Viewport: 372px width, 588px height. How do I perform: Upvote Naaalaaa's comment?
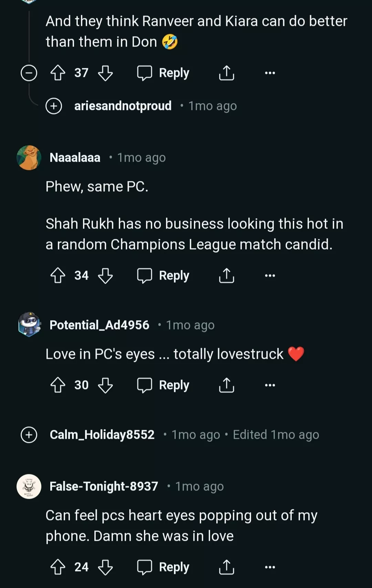tap(58, 276)
